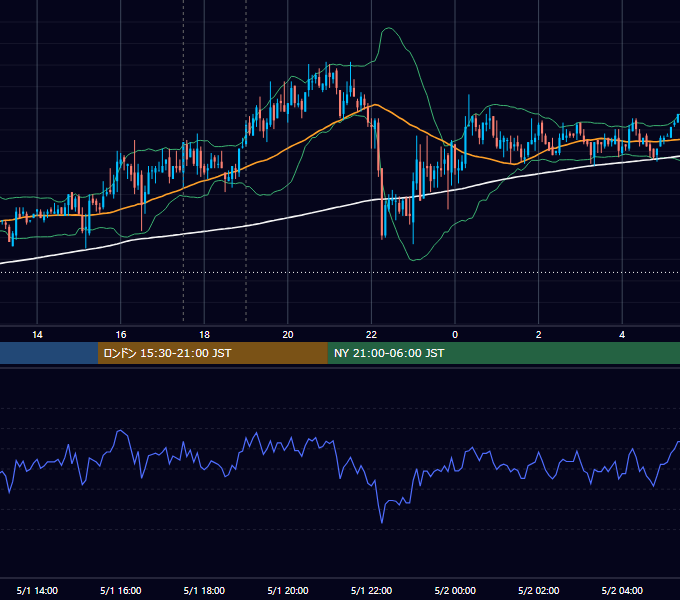Click the '5/2 02:00' time label
680x600 pixels.
[538, 590]
